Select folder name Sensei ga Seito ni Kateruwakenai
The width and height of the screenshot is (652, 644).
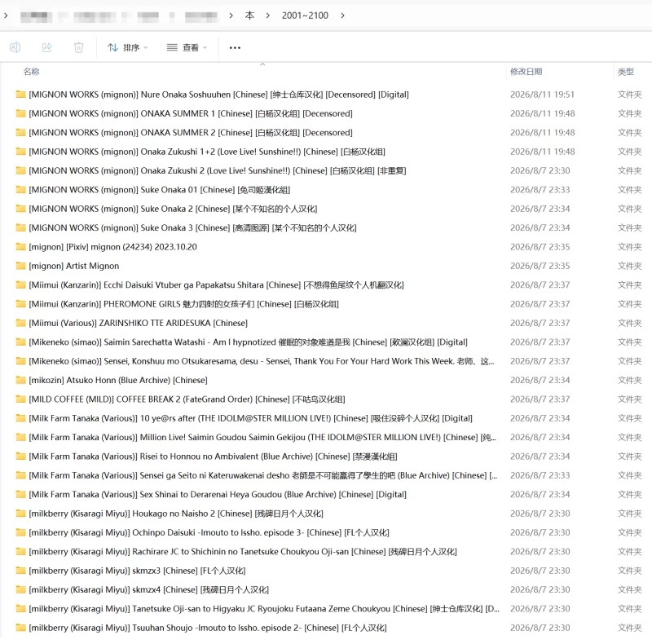(262, 475)
